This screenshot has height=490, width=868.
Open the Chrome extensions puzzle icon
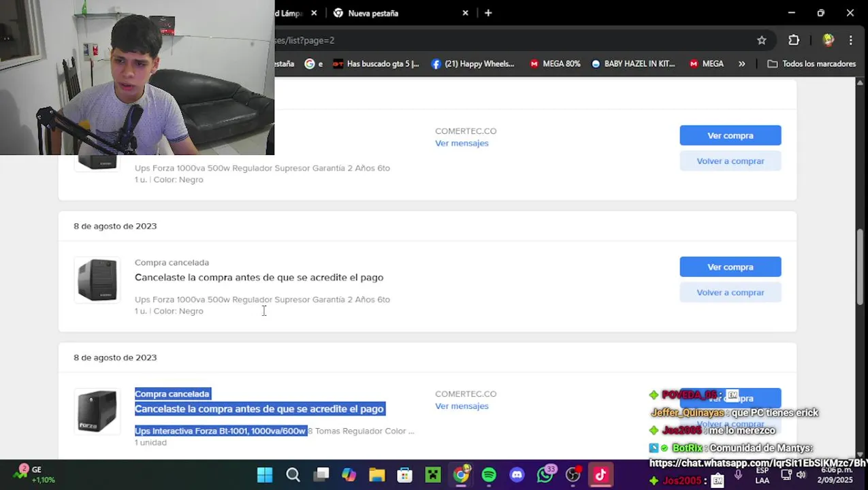(794, 40)
